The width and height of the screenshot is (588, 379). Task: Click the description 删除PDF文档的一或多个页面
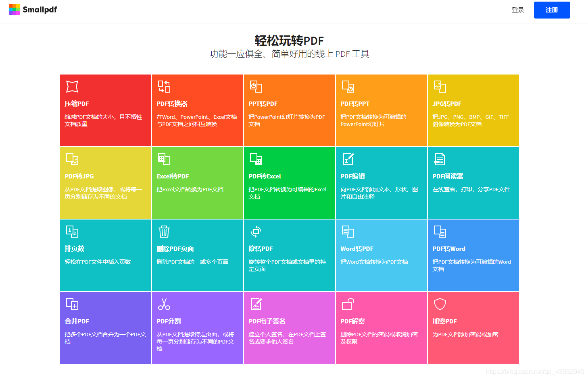point(192,262)
